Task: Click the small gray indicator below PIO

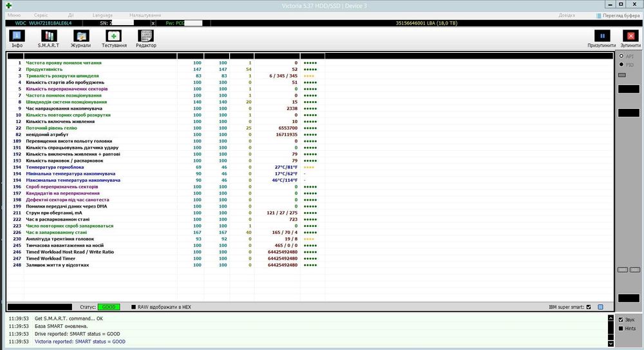Action: tap(622, 75)
